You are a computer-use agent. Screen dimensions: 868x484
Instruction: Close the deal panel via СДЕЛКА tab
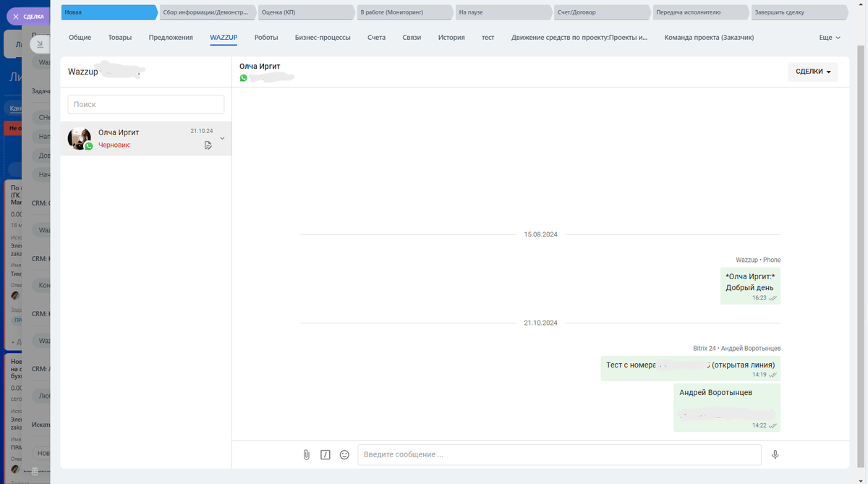point(27,16)
